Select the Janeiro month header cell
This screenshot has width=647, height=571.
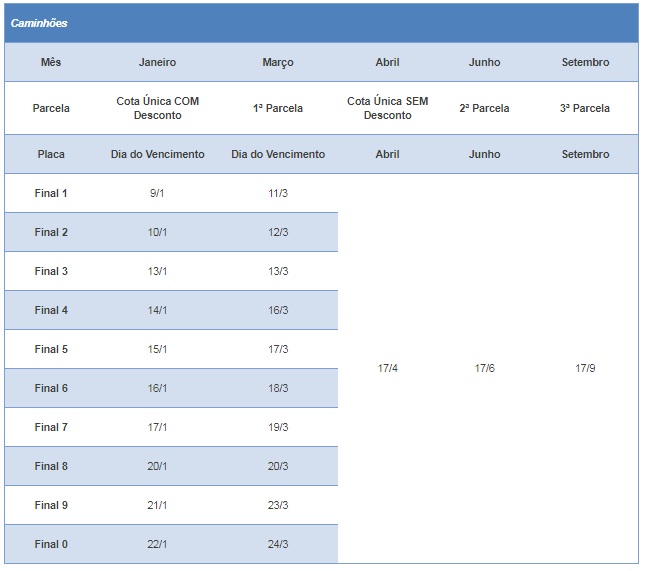(157, 62)
